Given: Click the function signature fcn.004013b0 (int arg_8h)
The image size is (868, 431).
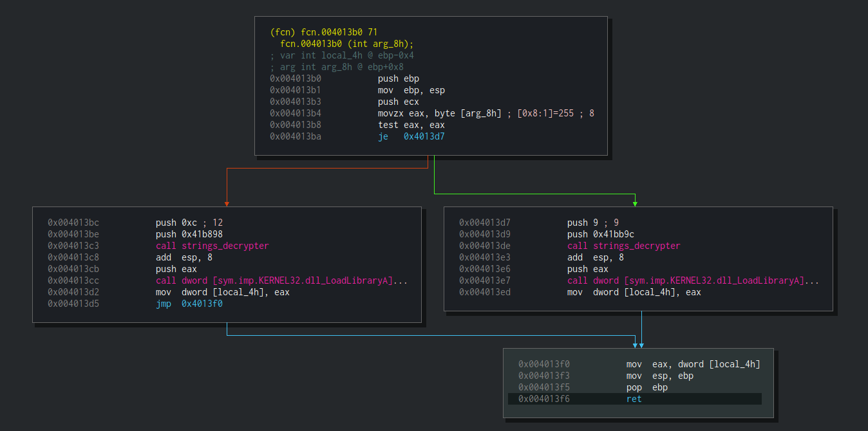Looking at the screenshot, I should click(346, 44).
